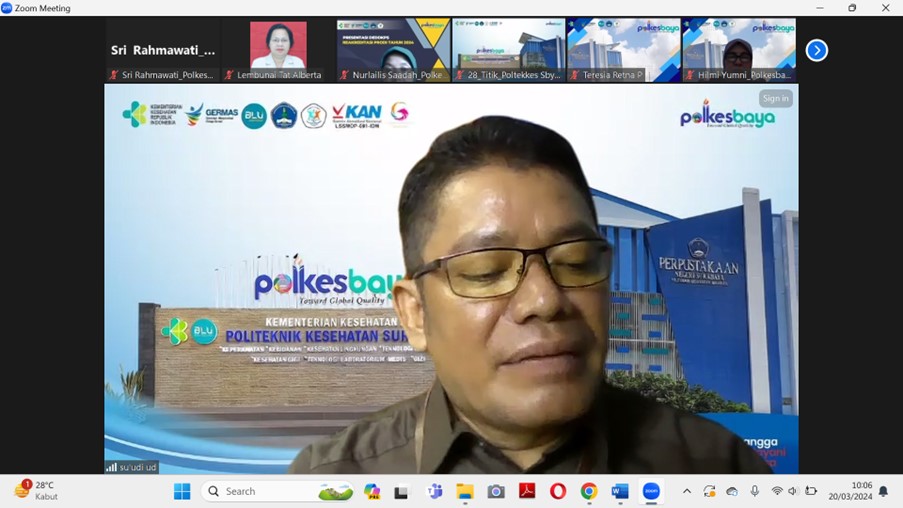
Task: Open Opera browser from the taskbar
Action: click(557, 491)
